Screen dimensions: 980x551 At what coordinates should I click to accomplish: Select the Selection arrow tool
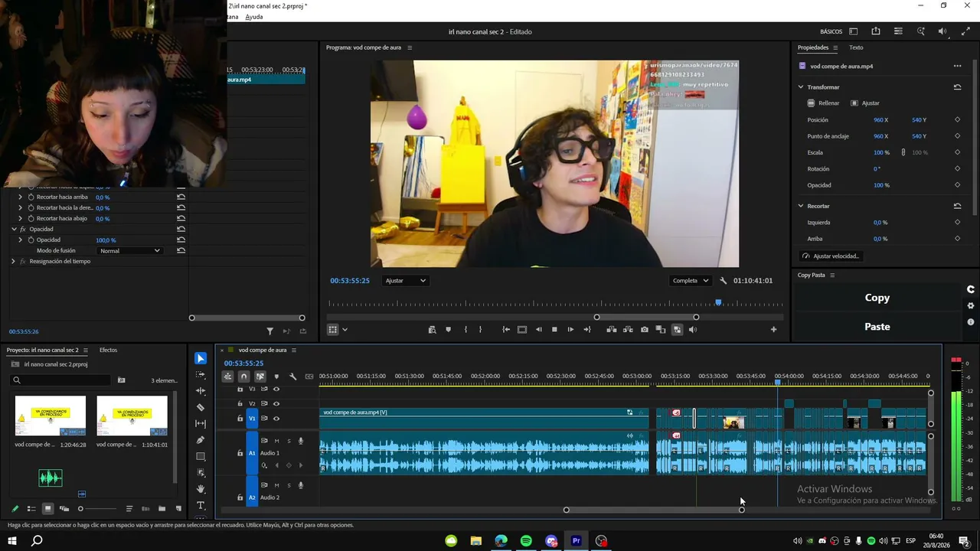(x=201, y=358)
